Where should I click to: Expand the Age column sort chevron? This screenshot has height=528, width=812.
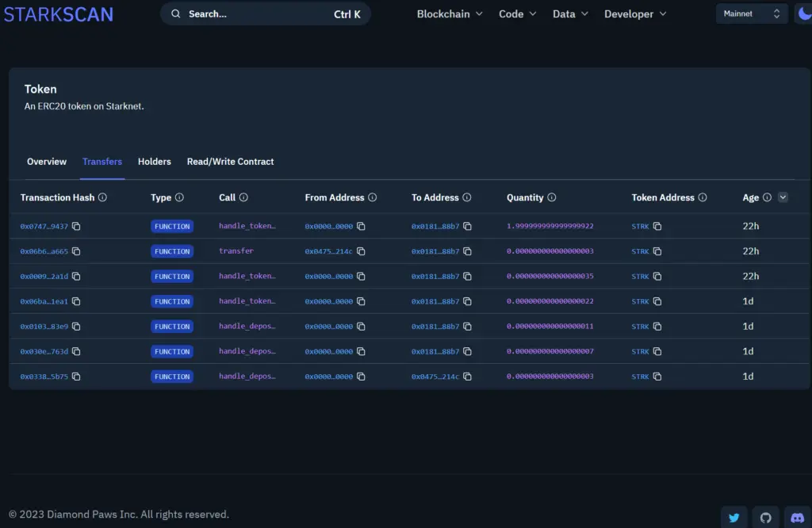coord(783,197)
